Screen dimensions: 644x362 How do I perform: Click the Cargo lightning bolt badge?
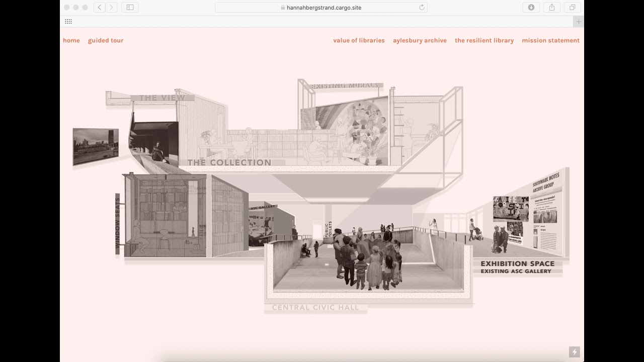click(574, 352)
